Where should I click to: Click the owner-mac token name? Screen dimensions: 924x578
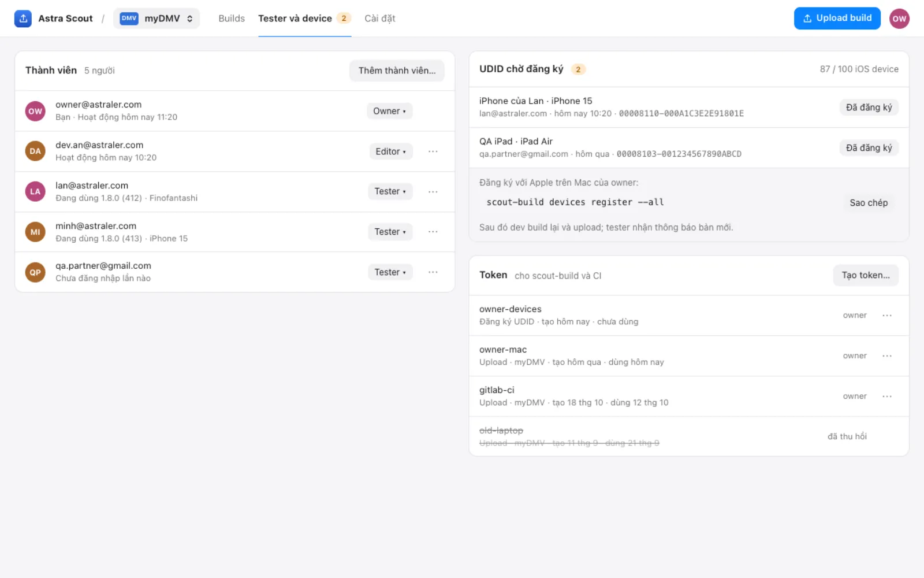503,350
